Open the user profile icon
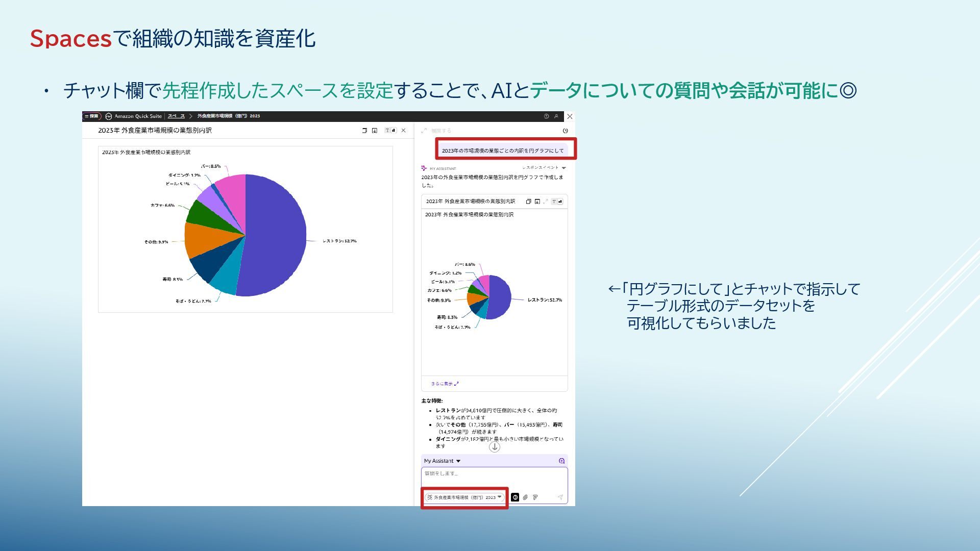Screen dimensions: 980x551 (556, 116)
